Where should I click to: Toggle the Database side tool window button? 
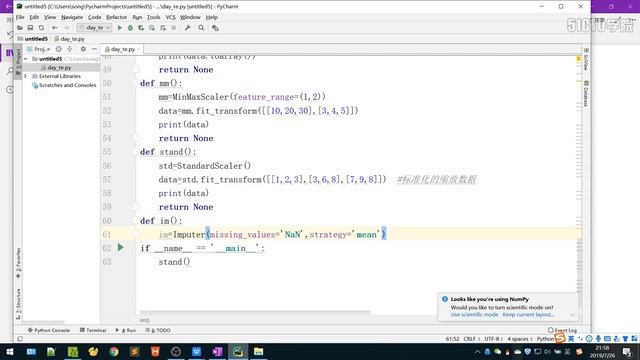coord(586,94)
